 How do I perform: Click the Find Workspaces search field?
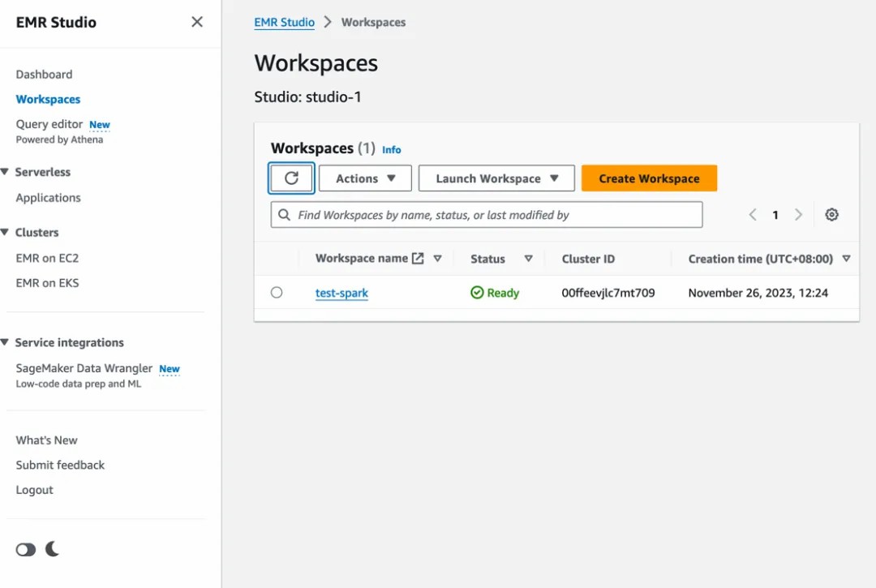click(487, 215)
